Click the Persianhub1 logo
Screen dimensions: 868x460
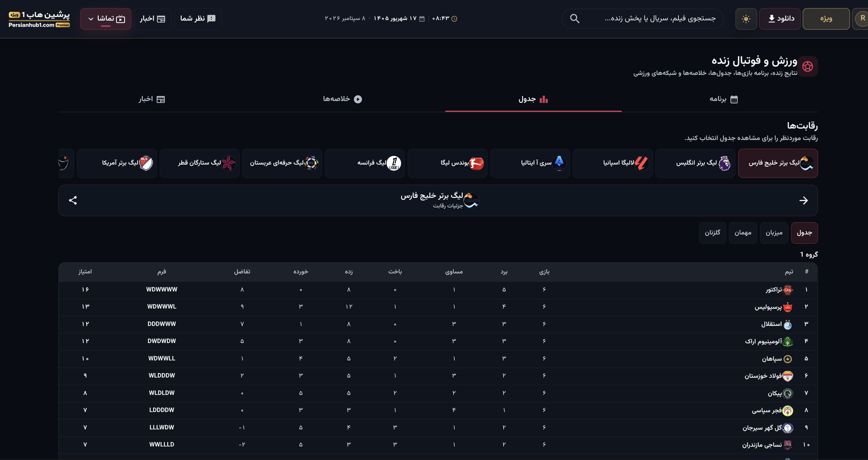(39, 19)
